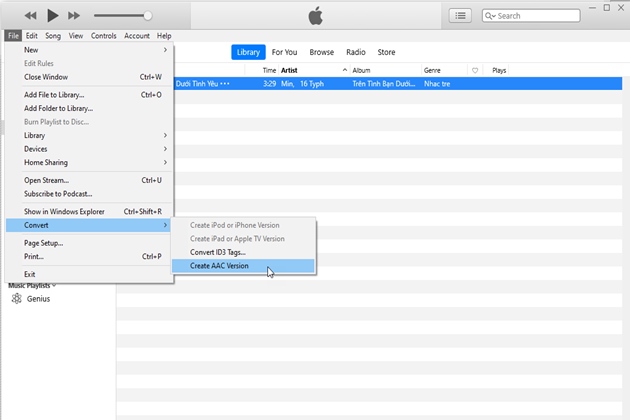630x420 pixels.
Task: Click the Apple logo at top center
Action: 315,15
